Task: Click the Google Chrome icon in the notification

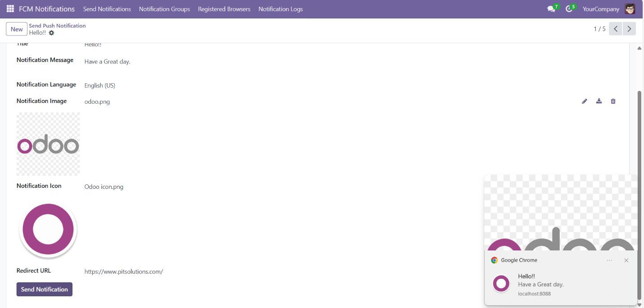Action: [x=494, y=260]
